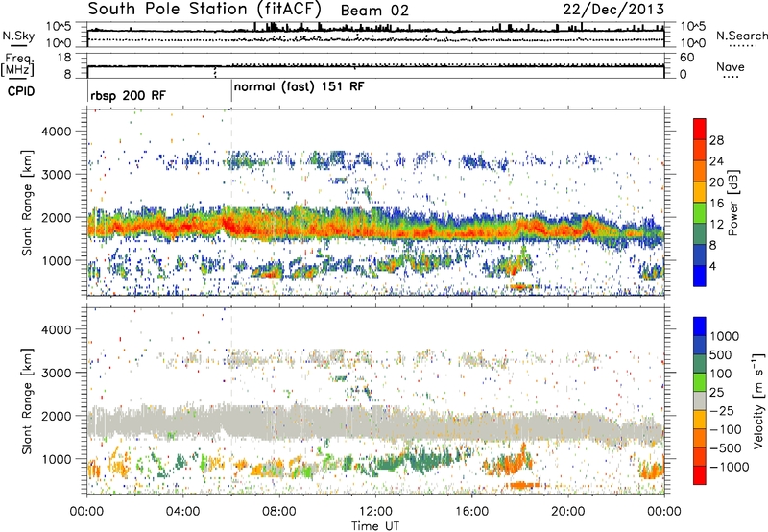This screenshot has height=532, width=768.
Task: Click the '1000' tick on the Velocity scale
Action: pos(724,336)
